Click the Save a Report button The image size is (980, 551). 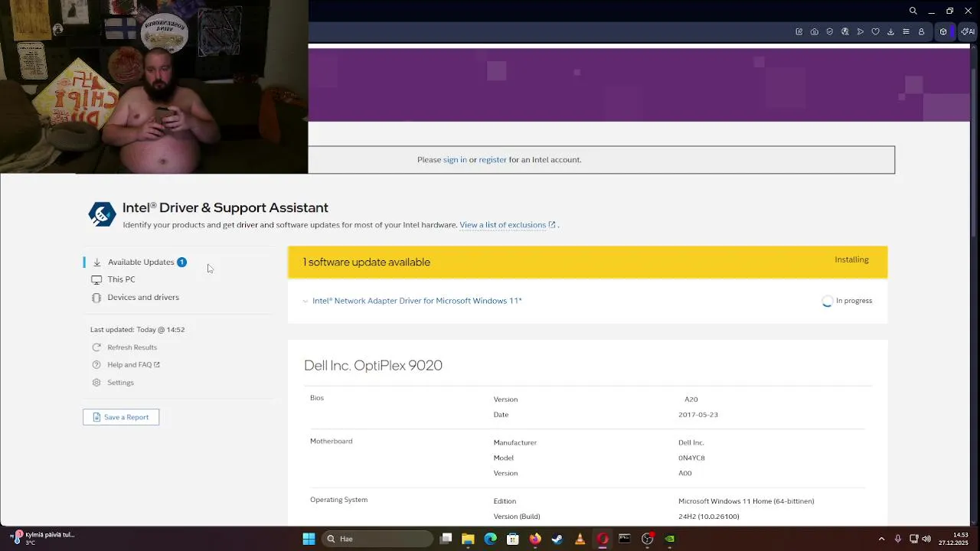121,417
